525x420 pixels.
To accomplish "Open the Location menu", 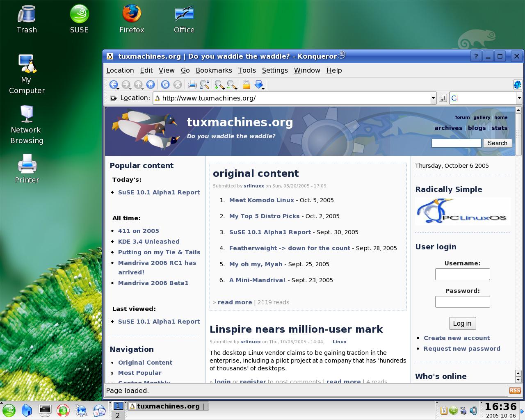I will [120, 70].
